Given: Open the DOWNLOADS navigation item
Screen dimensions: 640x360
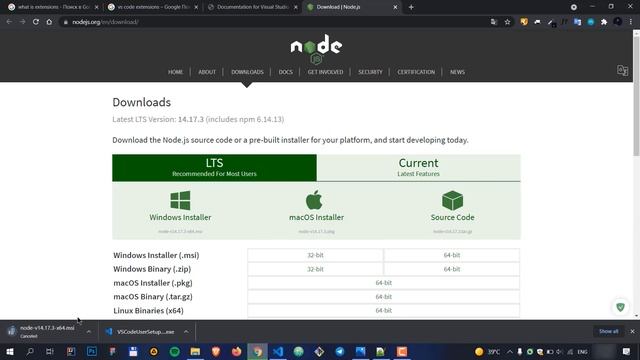Looking at the screenshot, I should pyautogui.click(x=247, y=72).
